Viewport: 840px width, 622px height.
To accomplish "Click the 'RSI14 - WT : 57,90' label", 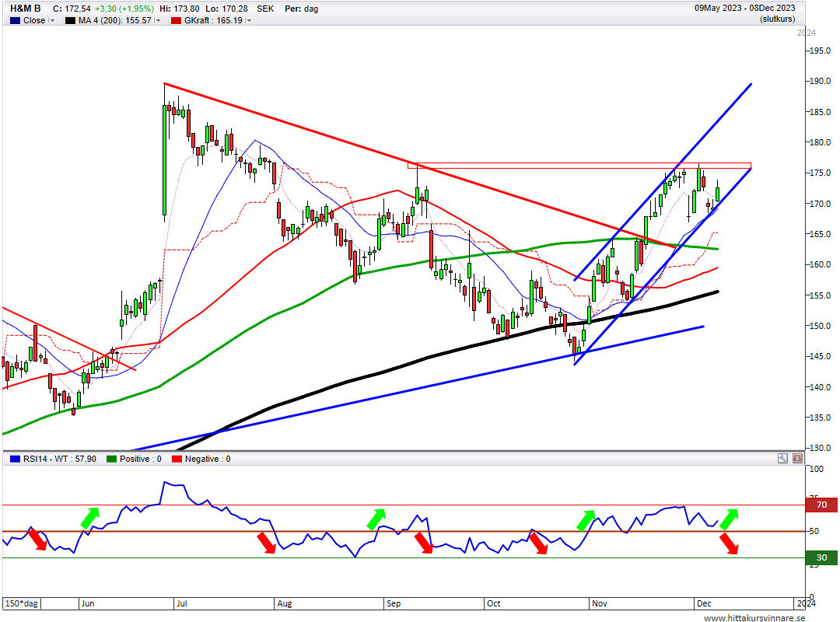I will 60,460.
